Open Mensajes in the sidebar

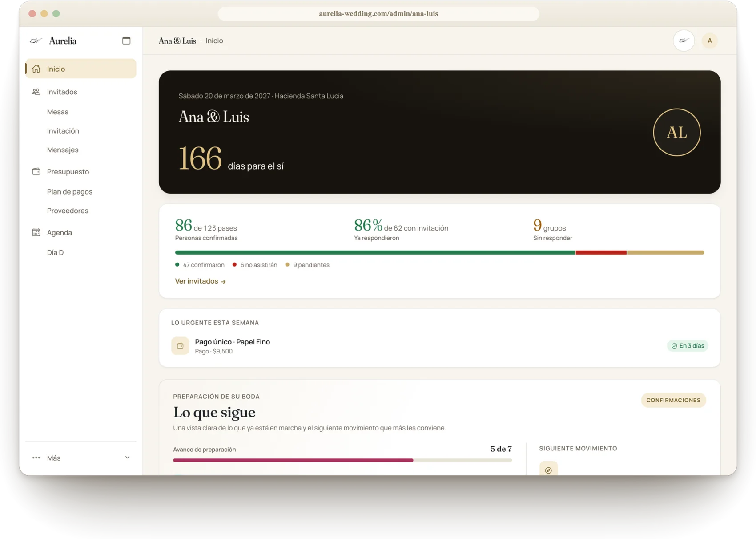pos(63,150)
